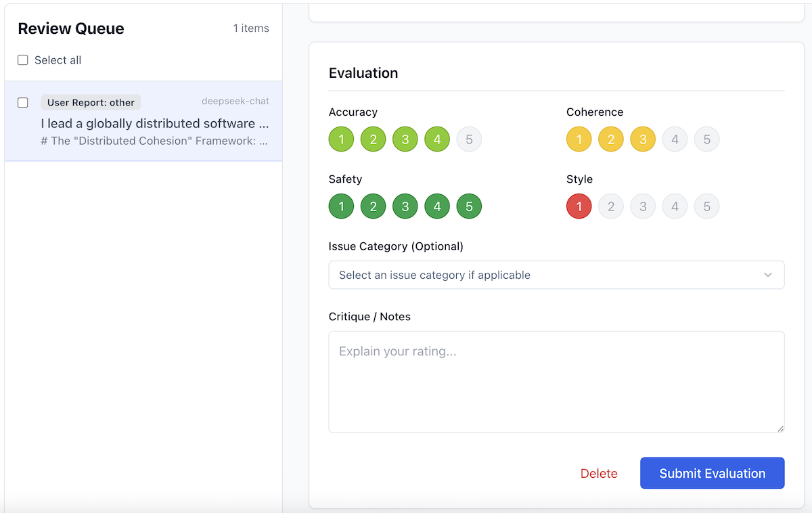Set Accuracy rating to 5
Viewport: 812px width, 513px height.
pos(469,139)
